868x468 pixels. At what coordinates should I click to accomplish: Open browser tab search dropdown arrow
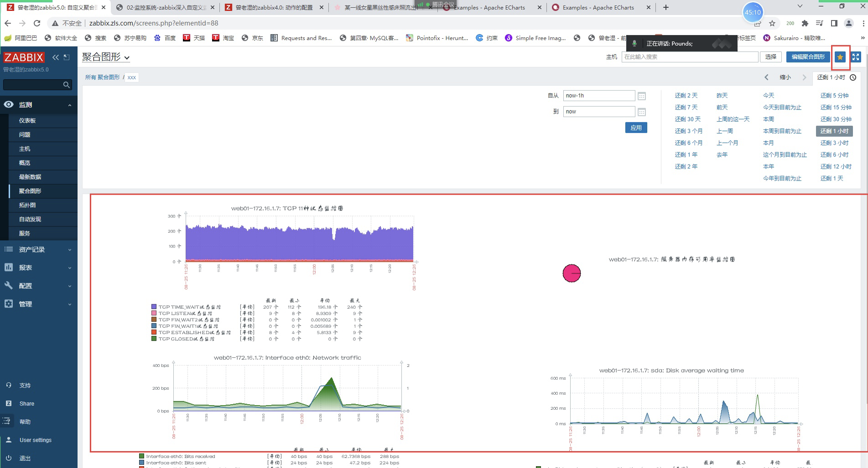pos(800,6)
